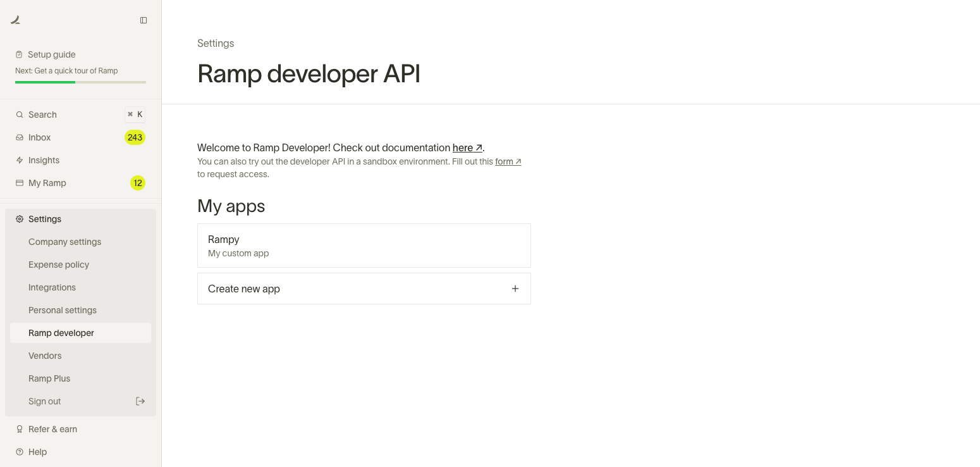Open the Setup guide checklist icon

click(x=20, y=54)
